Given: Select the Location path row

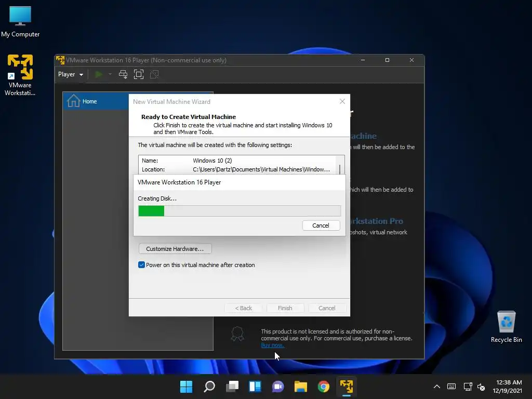Looking at the screenshot, I should coord(237,169).
